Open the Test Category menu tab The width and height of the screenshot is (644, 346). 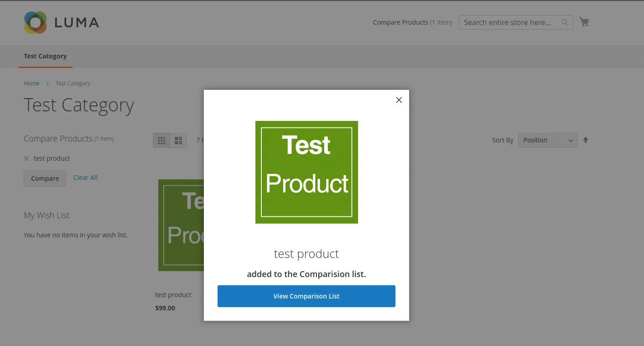[45, 56]
